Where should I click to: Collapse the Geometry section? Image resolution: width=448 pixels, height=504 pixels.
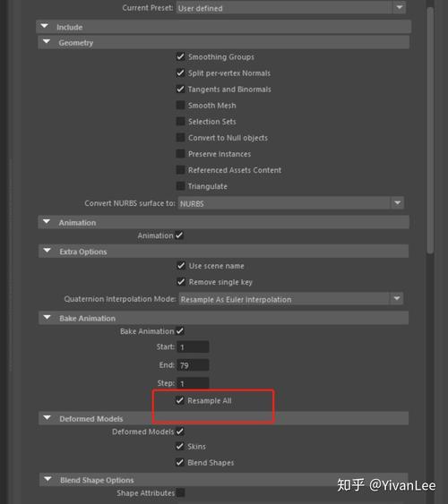[x=47, y=42]
